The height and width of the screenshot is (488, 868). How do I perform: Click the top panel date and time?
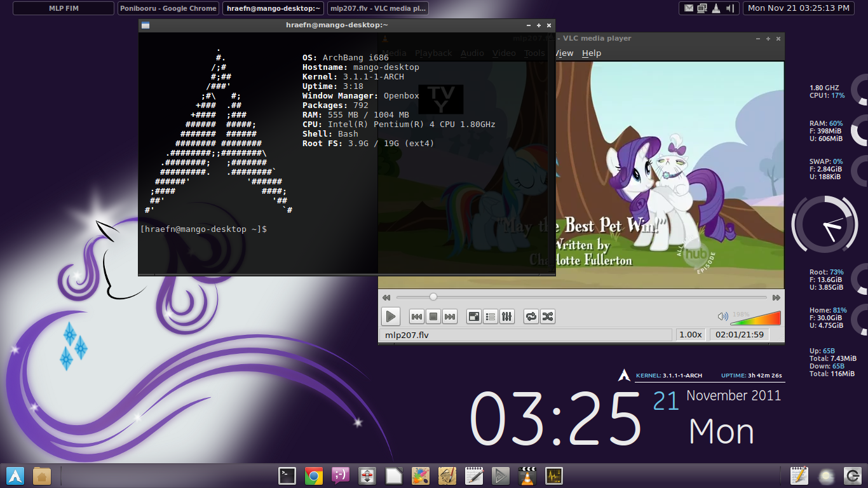(799, 8)
